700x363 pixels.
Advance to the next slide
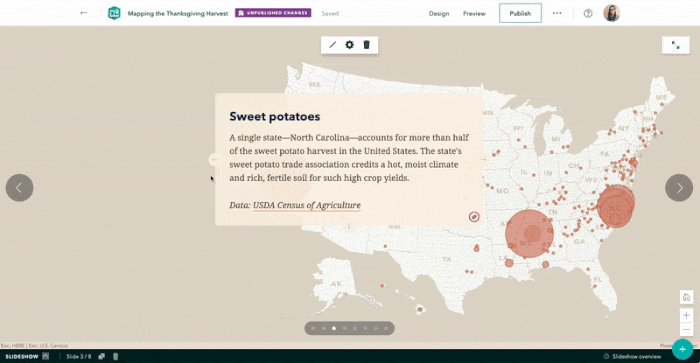[x=679, y=188]
